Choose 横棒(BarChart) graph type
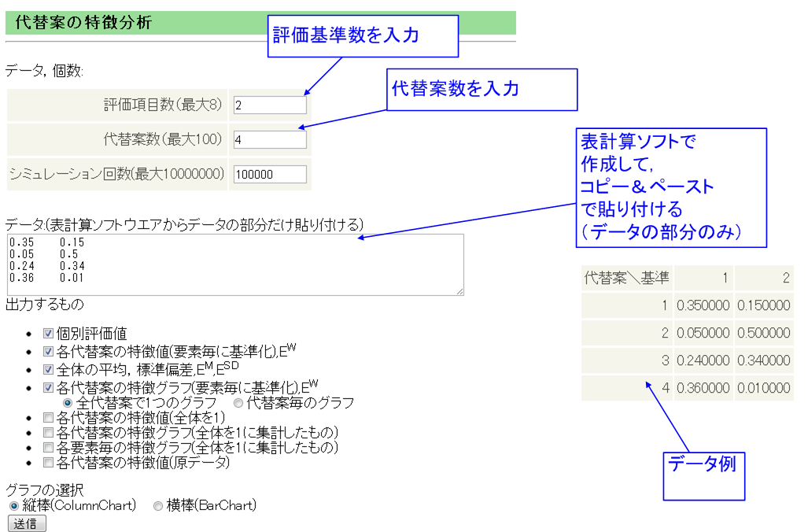This screenshot has width=808, height=532. [x=157, y=505]
